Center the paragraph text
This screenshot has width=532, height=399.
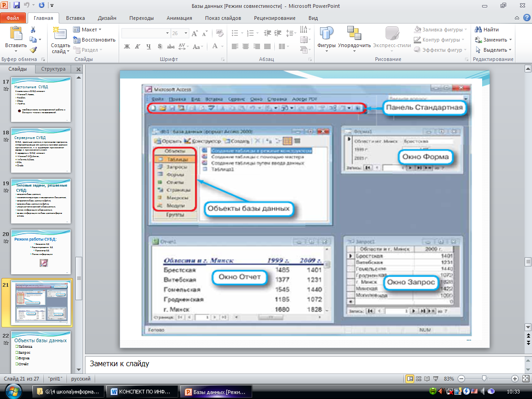[246, 47]
